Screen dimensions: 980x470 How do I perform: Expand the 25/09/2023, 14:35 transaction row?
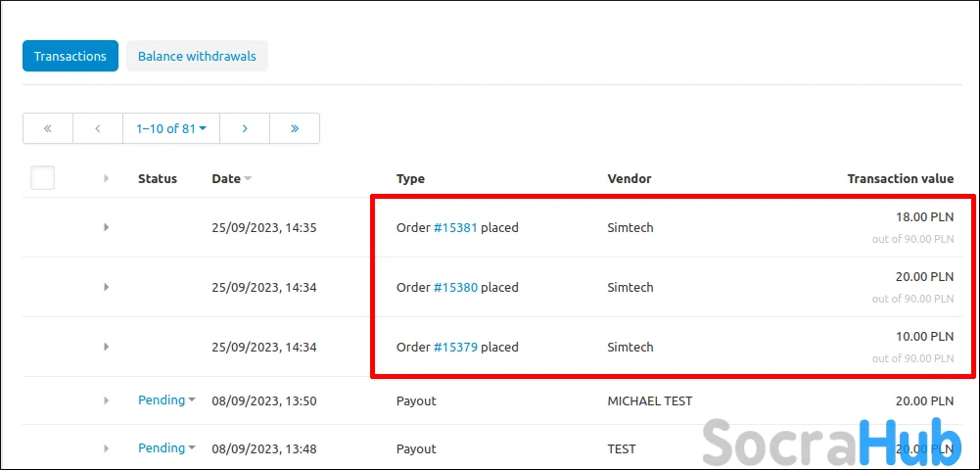click(x=107, y=227)
